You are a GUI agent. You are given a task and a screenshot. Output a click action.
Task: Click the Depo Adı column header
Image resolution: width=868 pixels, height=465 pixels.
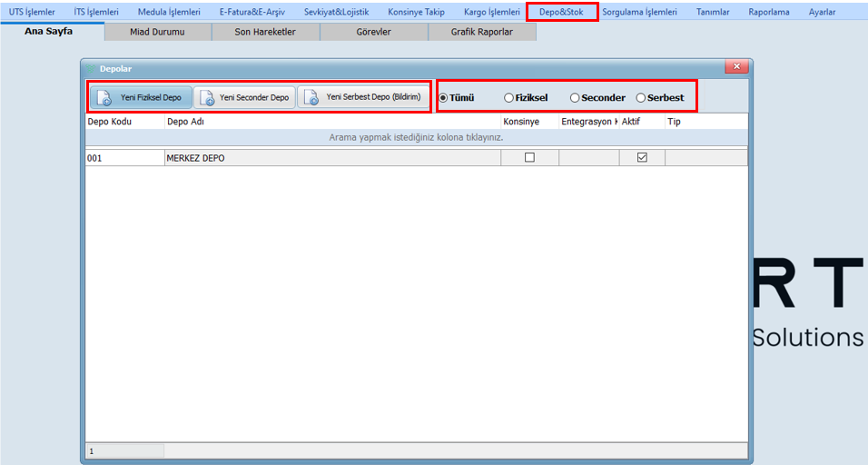click(331, 121)
